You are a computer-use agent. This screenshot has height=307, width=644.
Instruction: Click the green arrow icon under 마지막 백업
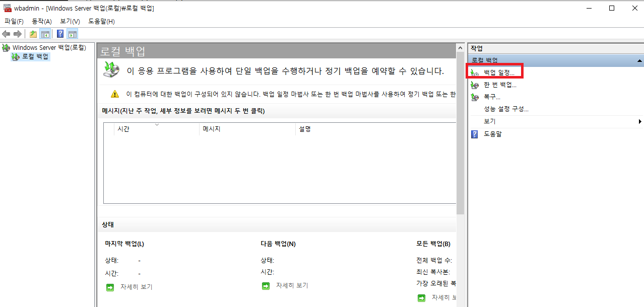(x=110, y=287)
